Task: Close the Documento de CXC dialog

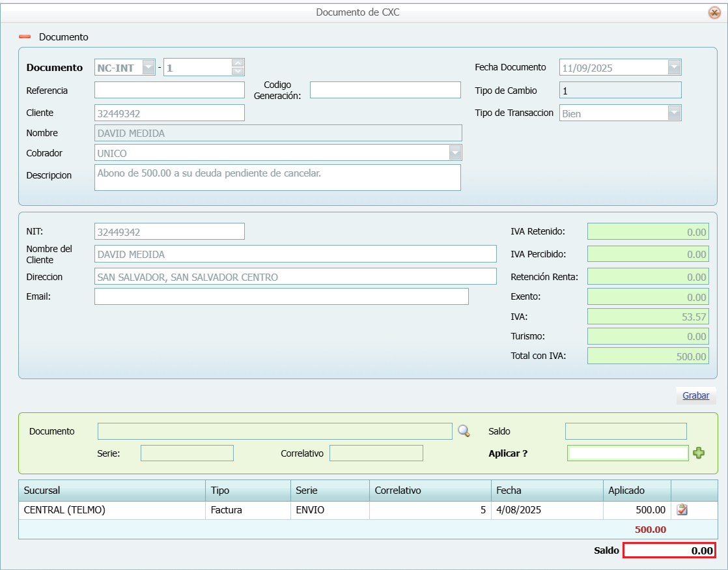Action: pyautogui.click(x=714, y=12)
